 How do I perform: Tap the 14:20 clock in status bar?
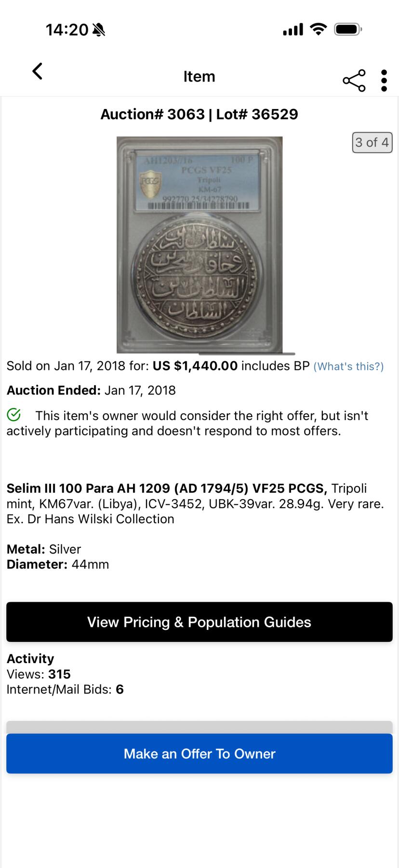pyautogui.click(x=67, y=30)
